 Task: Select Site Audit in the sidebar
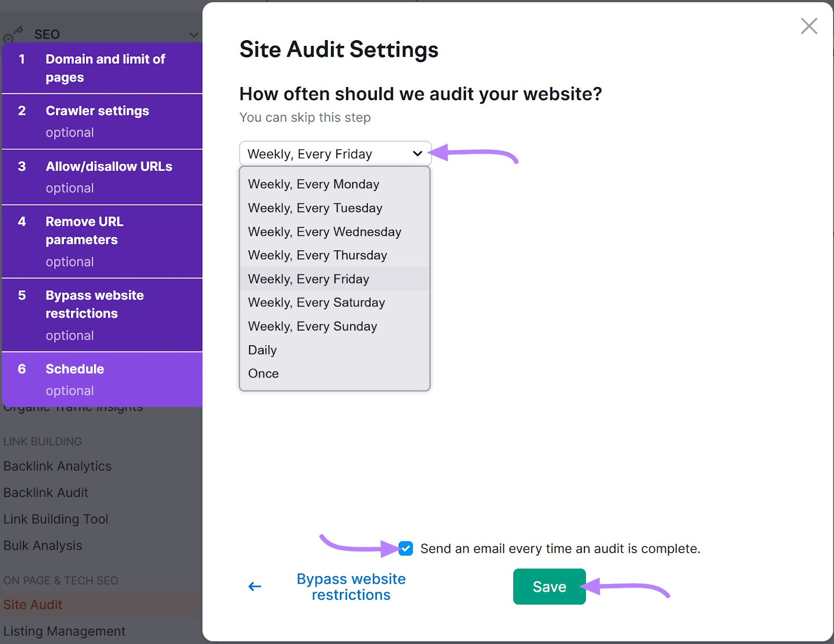coord(32,604)
